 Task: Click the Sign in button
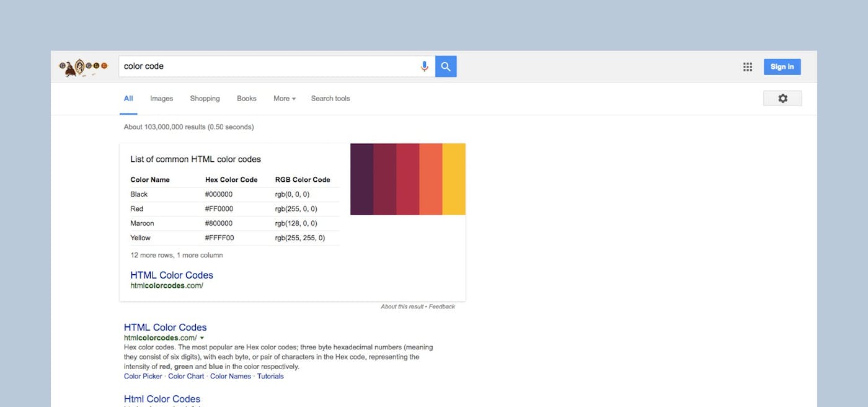pos(782,67)
